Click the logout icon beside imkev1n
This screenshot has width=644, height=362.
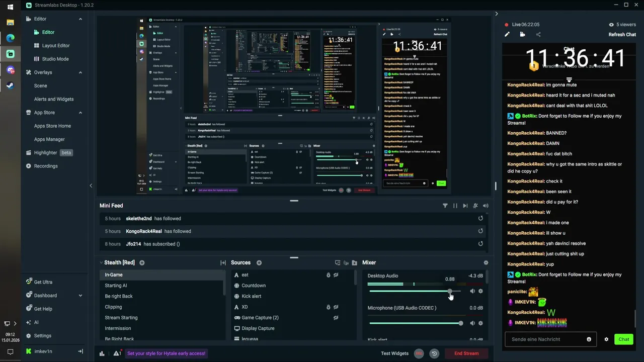(80, 351)
